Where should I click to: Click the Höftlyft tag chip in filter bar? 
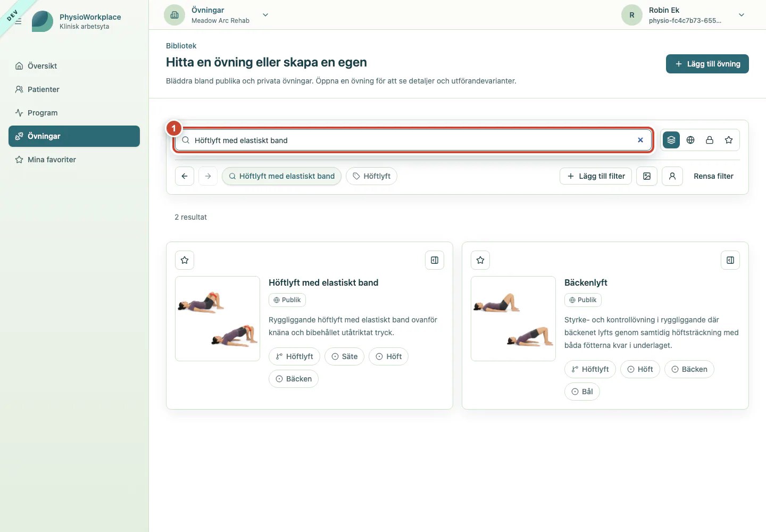371,176
